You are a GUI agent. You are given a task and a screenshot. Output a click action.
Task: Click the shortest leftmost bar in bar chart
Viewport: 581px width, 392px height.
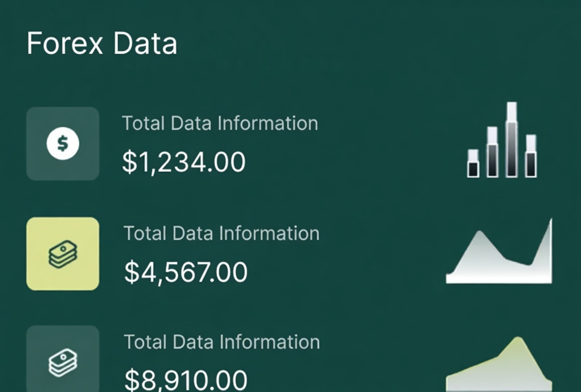[x=473, y=163]
